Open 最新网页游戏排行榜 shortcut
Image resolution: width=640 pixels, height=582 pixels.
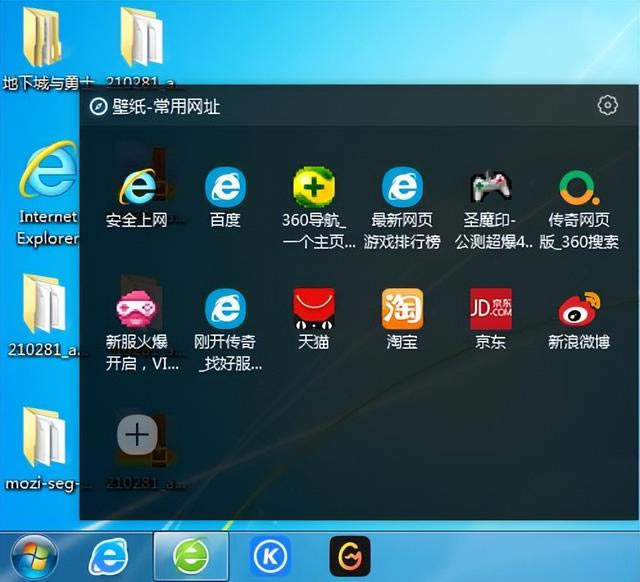(402, 187)
